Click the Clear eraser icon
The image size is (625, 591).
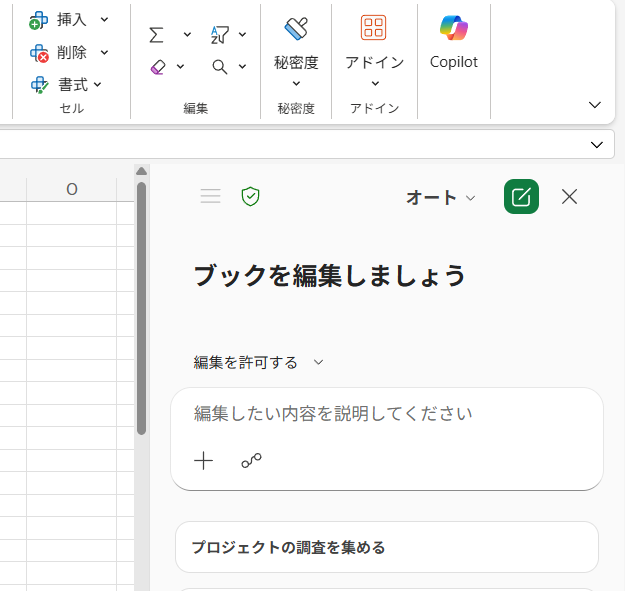coord(157,67)
